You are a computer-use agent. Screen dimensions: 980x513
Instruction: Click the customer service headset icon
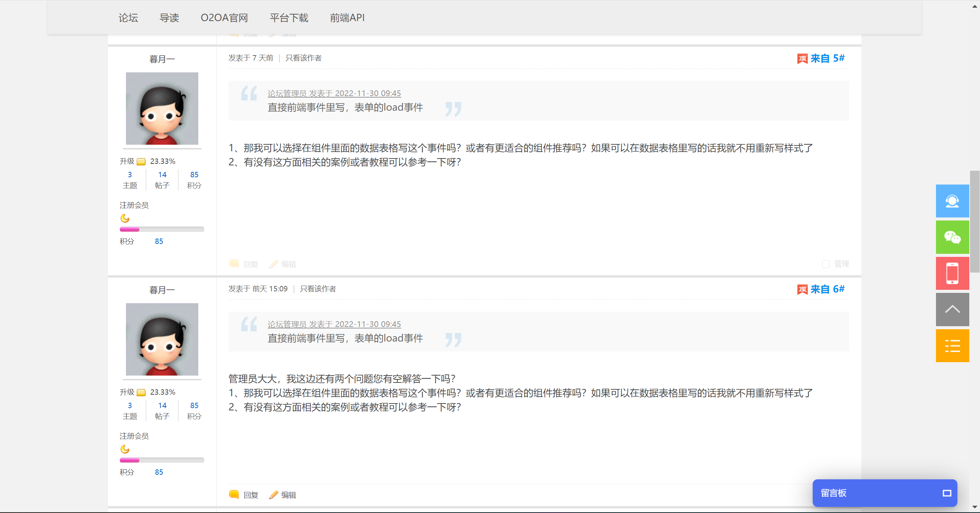(952, 201)
